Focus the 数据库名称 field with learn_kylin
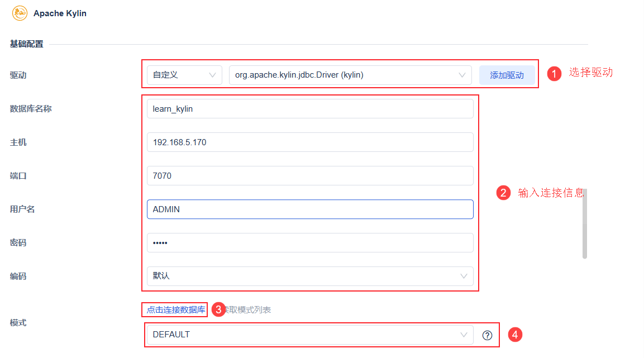 tap(310, 109)
